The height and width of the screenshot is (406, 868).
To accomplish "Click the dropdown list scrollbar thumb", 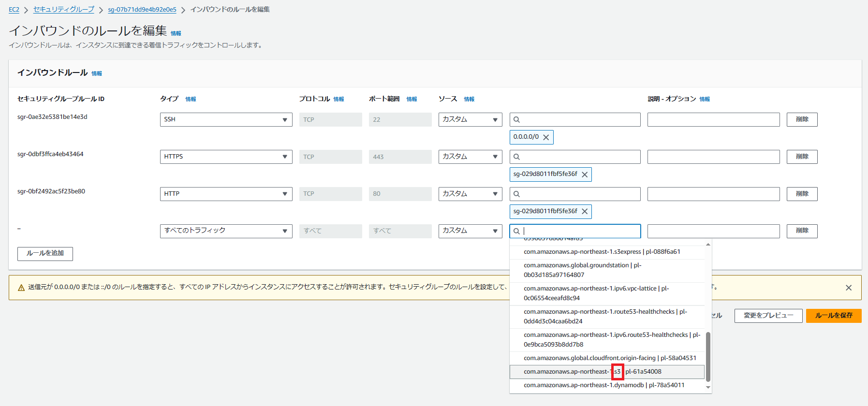I will (708, 357).
